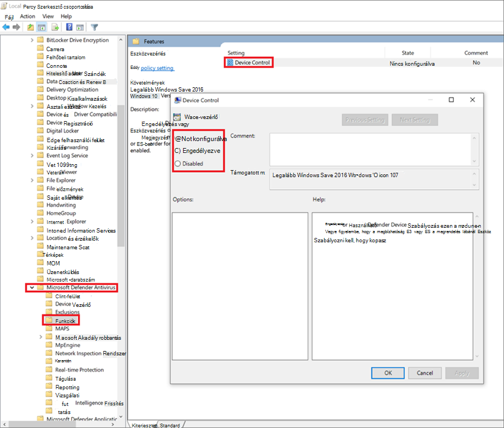Expand the Location és érzékelők node

coord(32,238)
